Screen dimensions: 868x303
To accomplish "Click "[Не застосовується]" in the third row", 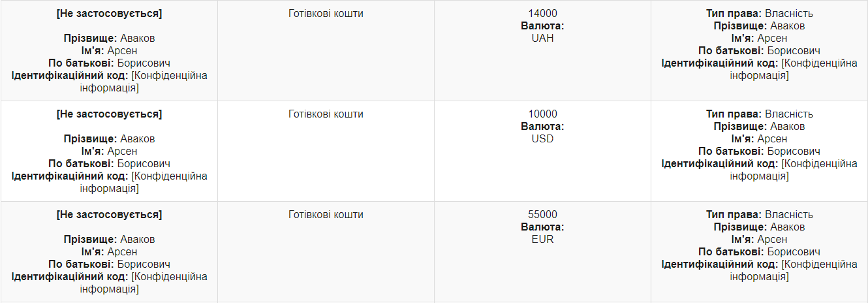I will [109, 214].
